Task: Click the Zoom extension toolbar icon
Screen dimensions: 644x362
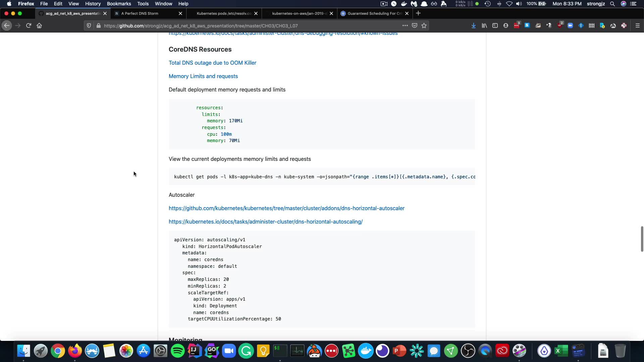Action: tap(570, 25)
